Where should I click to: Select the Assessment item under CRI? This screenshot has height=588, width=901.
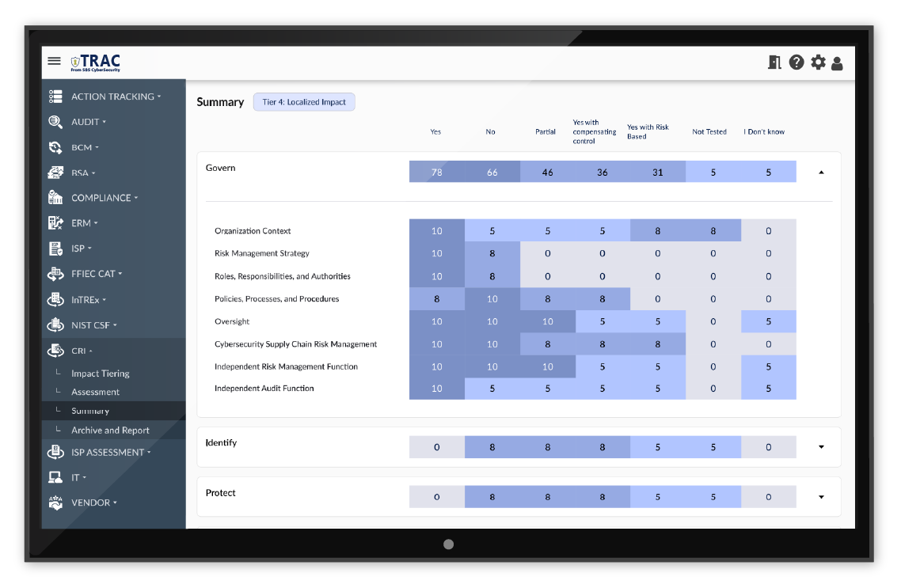pos(95,392)
